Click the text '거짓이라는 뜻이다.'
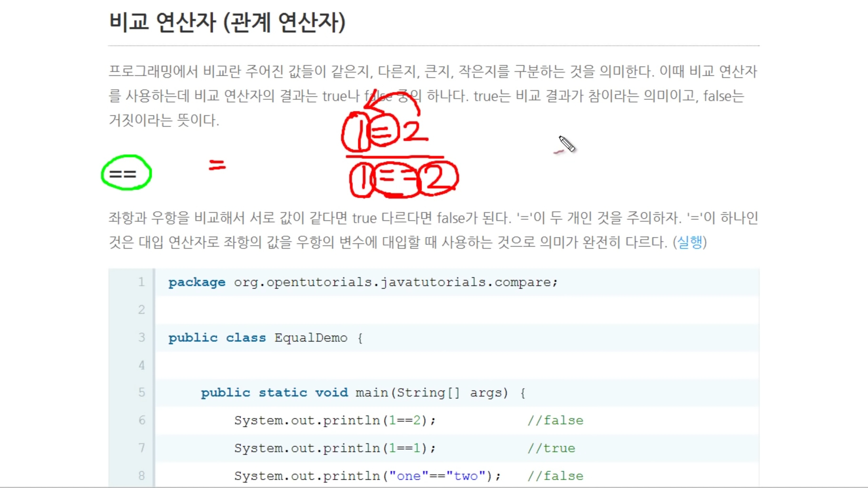 coord(164,120)
